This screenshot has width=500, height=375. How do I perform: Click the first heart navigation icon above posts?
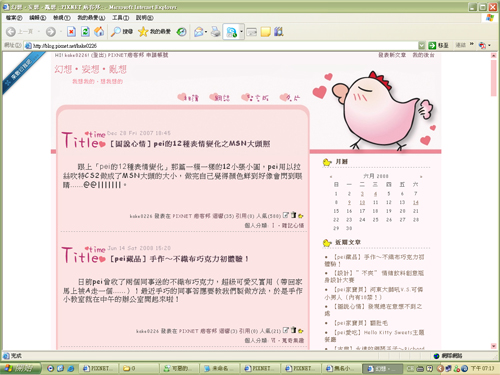click(188, 97)
